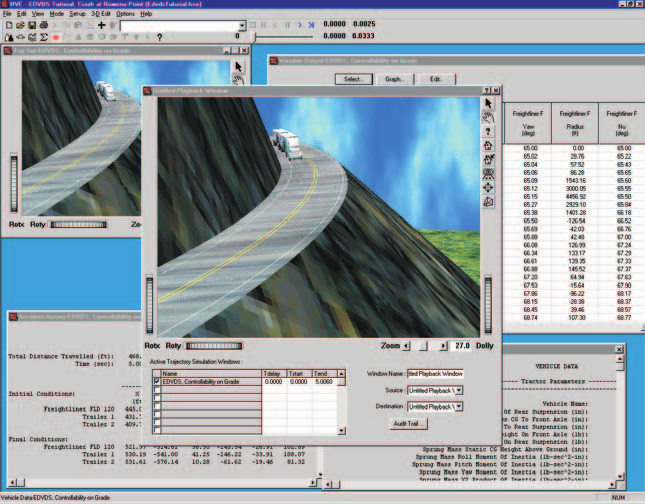Select the arrow pointer tool in playback window
Screen dimensions: 645x504
[x=488, y=103]
